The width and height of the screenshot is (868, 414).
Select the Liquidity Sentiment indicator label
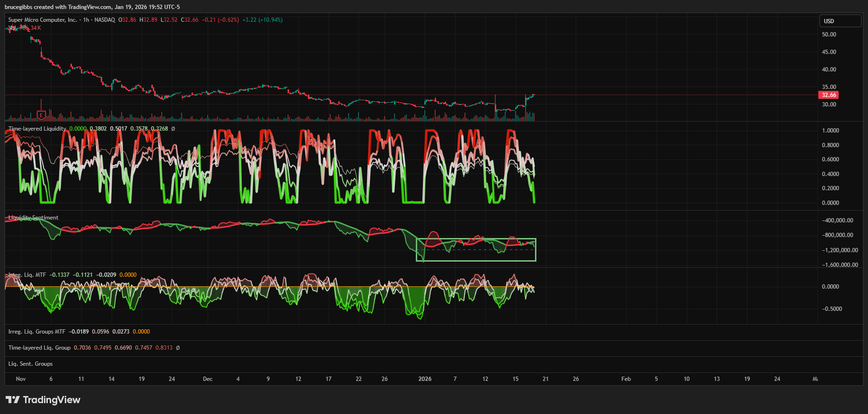pos(34,218)
